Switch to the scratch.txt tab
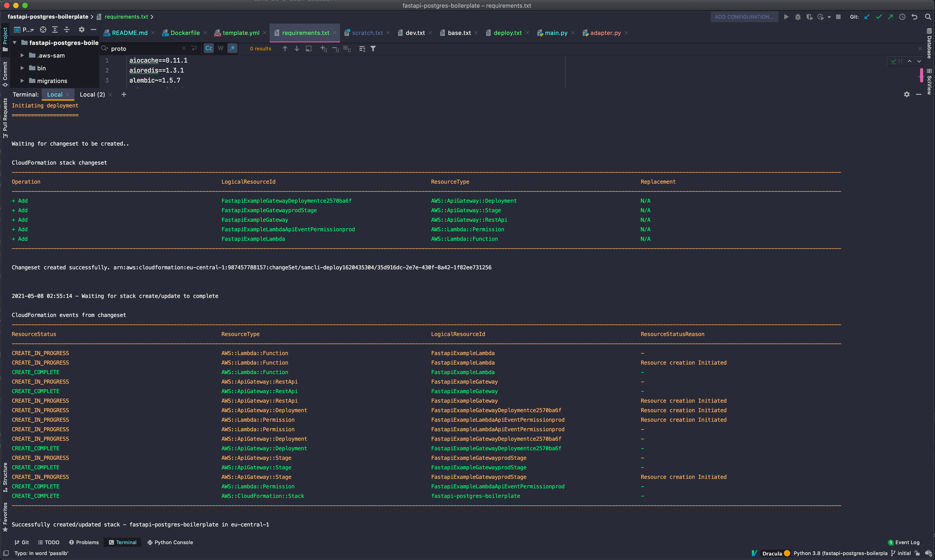This screenshot has height=560, width=935. 367,33
